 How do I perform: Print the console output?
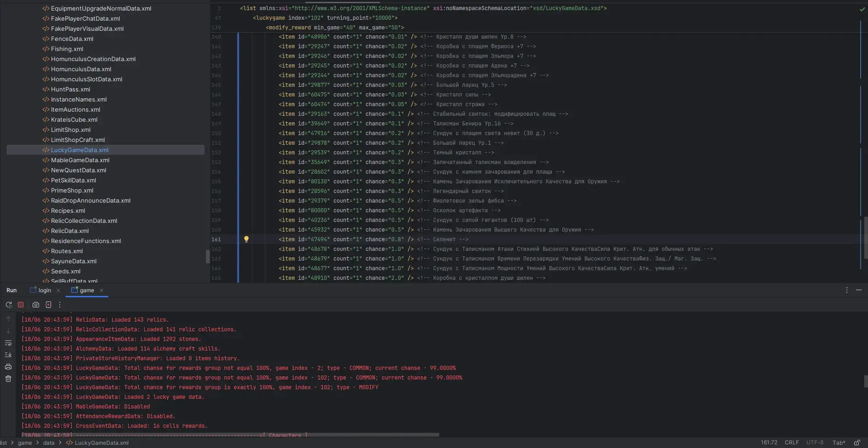[8, 367]
